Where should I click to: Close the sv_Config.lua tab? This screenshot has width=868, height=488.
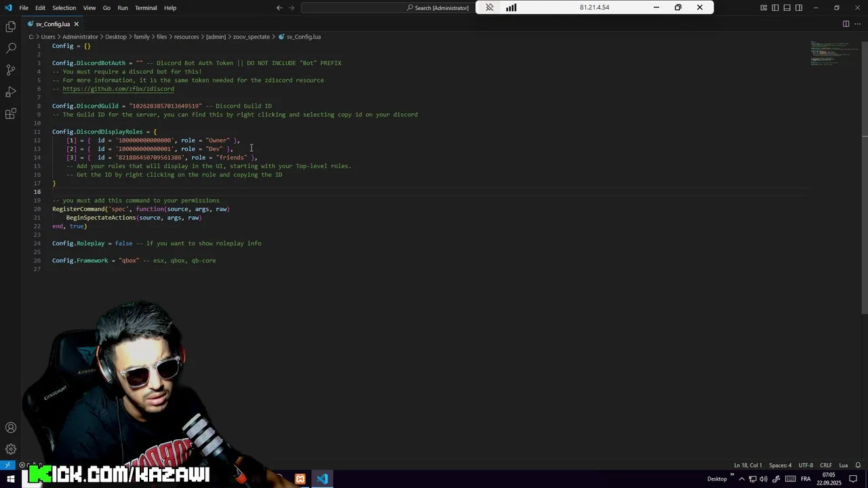[76, 24]
